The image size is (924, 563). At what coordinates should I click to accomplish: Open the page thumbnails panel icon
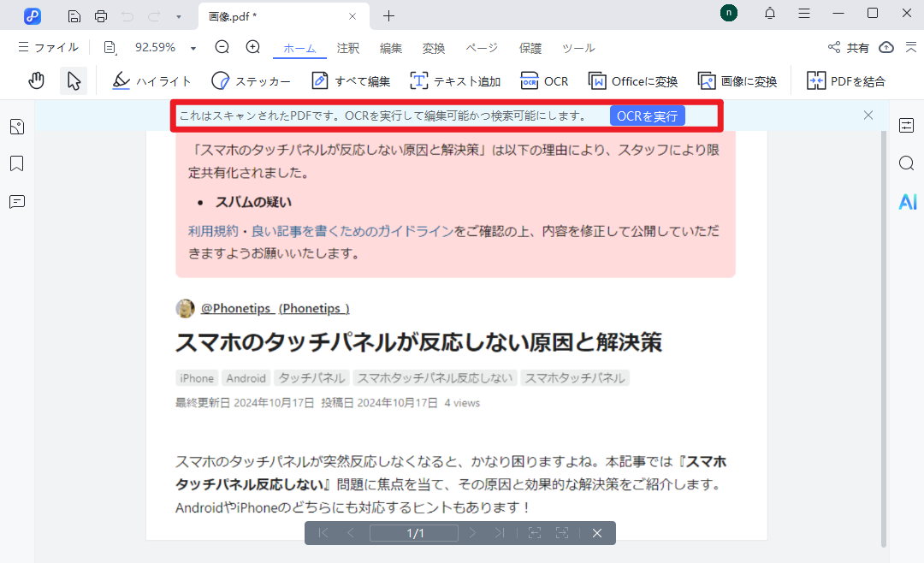17,127
